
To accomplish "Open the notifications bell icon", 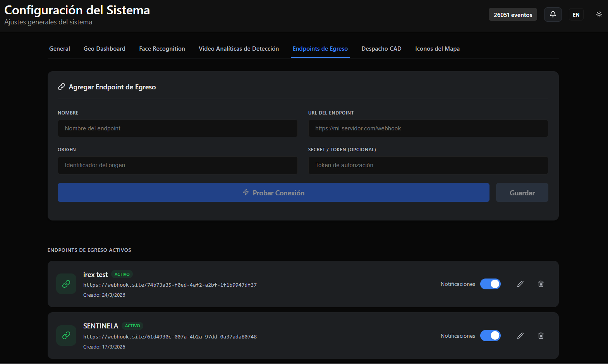I will pyautogui.click(x=553, y=15).
